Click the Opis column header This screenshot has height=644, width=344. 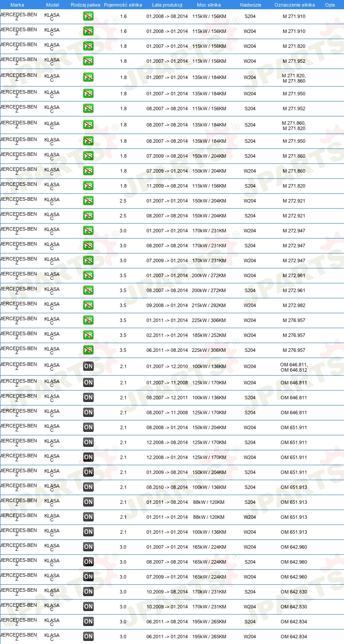(x=329, y=5)
